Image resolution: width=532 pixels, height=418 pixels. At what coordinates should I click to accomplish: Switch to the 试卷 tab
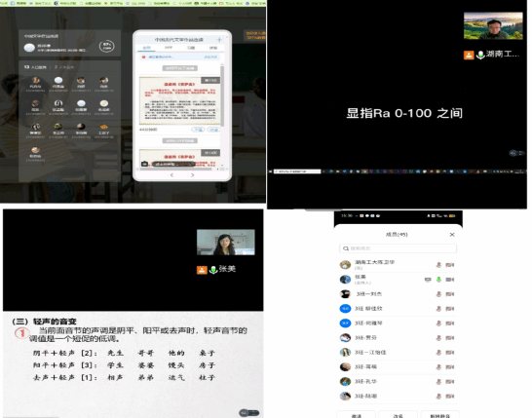pos(213,48)
